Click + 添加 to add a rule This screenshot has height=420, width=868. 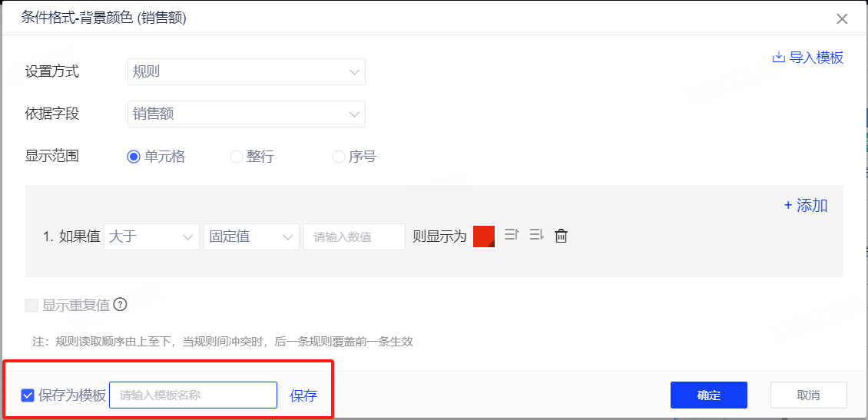[805, 205]
